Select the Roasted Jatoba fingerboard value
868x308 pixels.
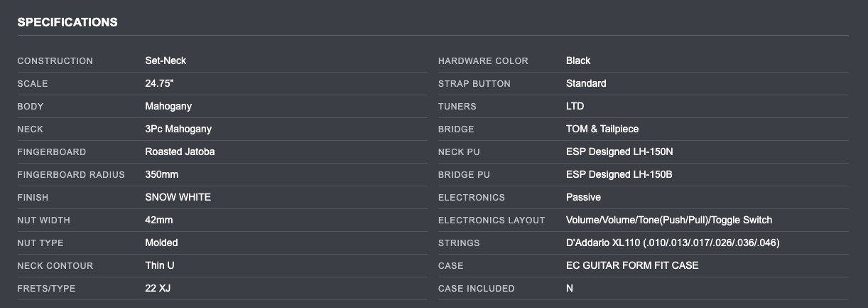point(180,152)
